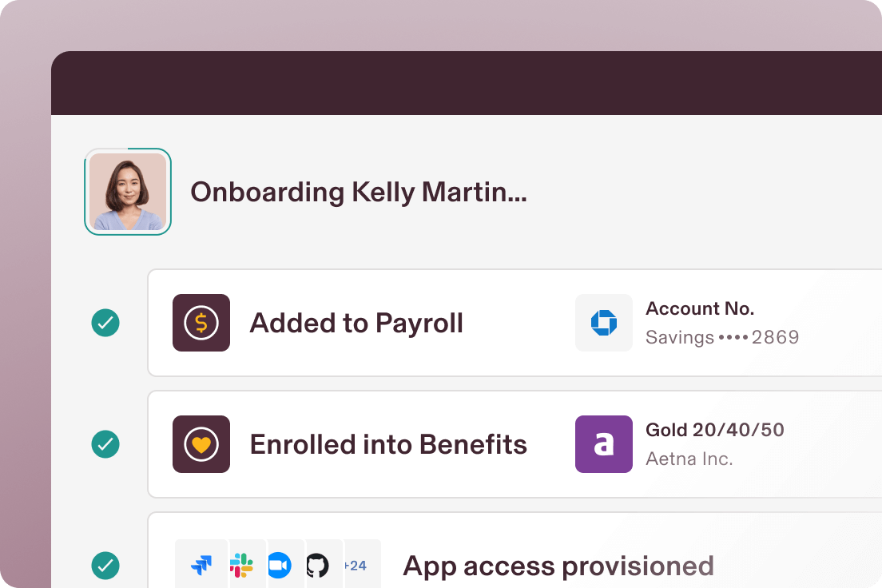Select the Aetna logo icon

coord(603,444)
